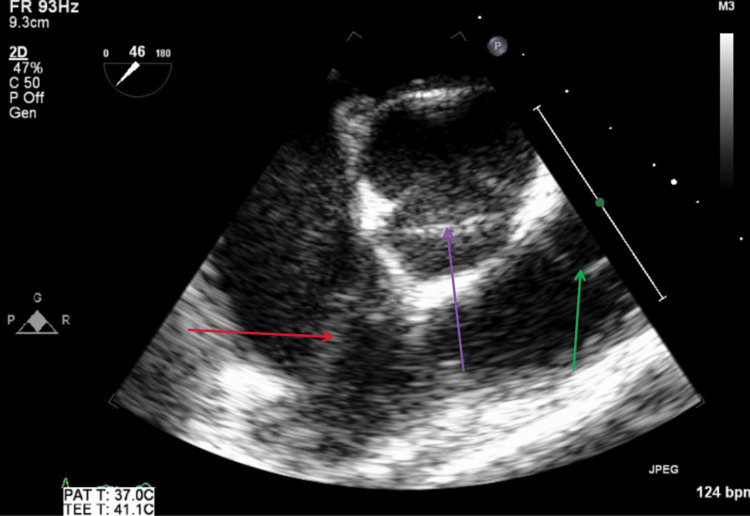Click the 'P Off' persistence setting
This screenshot has height=516, width=750.
26,98
